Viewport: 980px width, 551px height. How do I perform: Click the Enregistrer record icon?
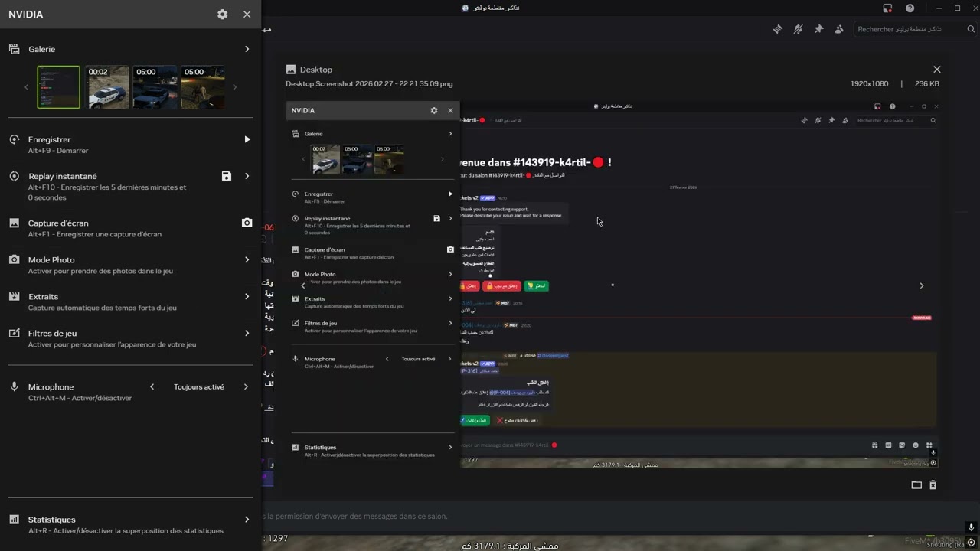[x=14, y=139]
